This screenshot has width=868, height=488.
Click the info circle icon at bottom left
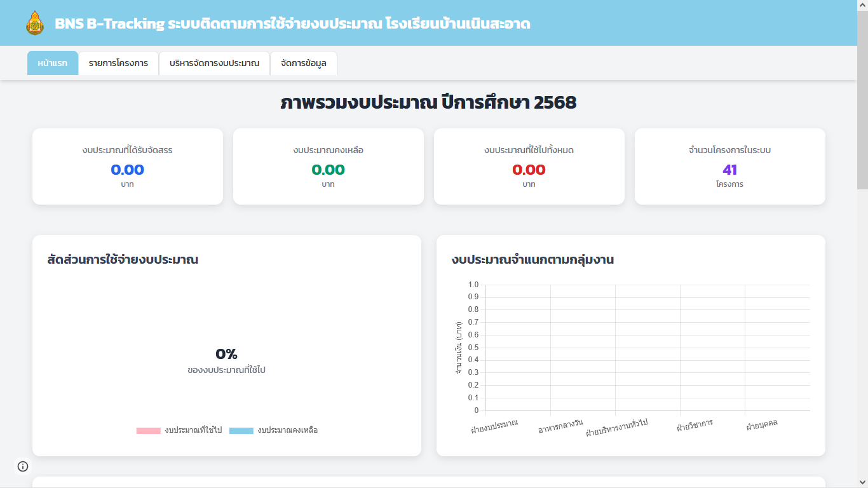click(x=24, y=466)
